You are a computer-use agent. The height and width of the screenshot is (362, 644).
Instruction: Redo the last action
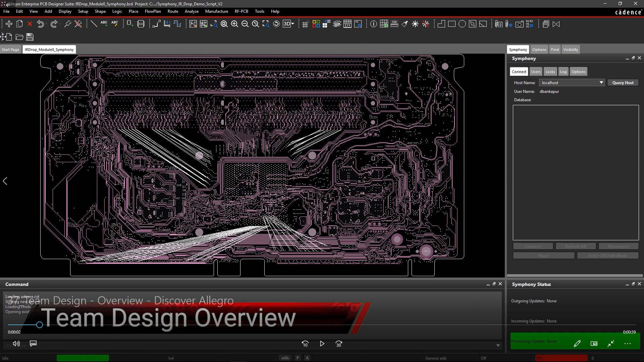pyautogui.click(x=54, y=24)
